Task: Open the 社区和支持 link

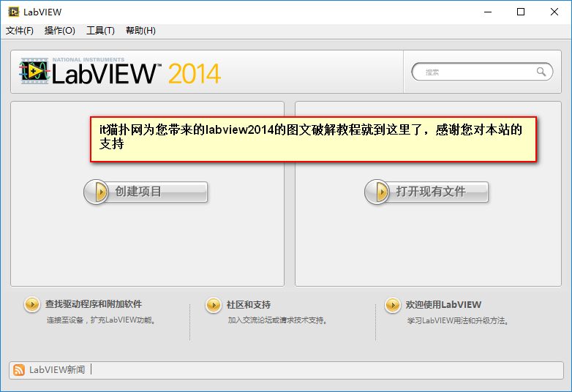Action: coord(249,305)
